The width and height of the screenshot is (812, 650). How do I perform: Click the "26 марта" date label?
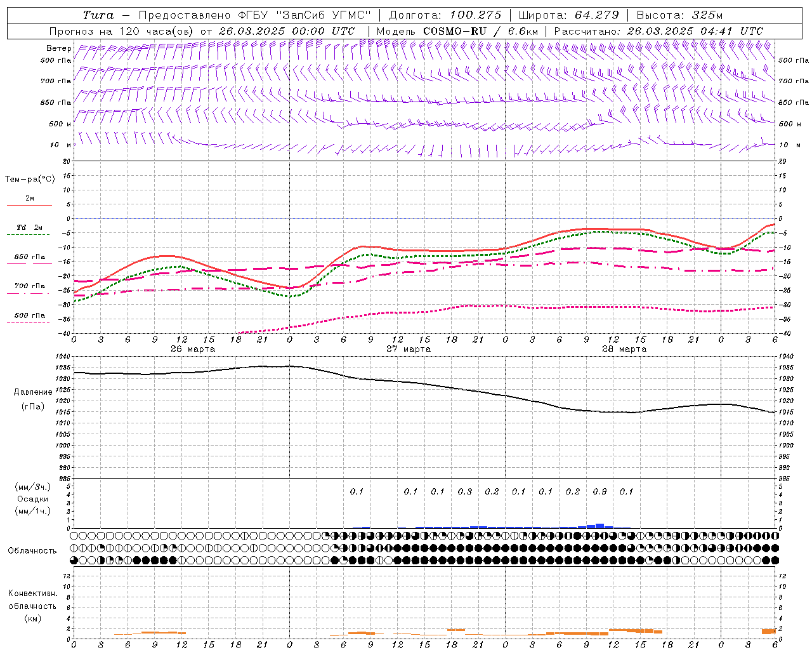[x=193, y=349]
